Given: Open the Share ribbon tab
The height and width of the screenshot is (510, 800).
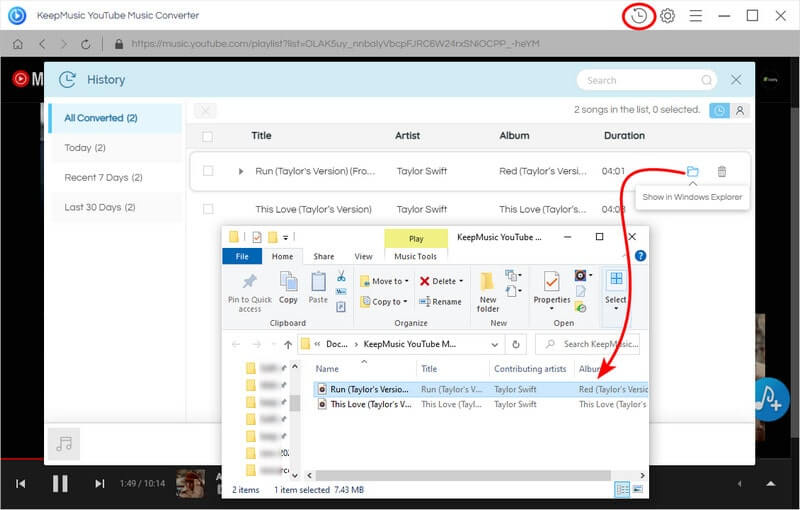Looking at the screenshot, I should tap(323, 256).
